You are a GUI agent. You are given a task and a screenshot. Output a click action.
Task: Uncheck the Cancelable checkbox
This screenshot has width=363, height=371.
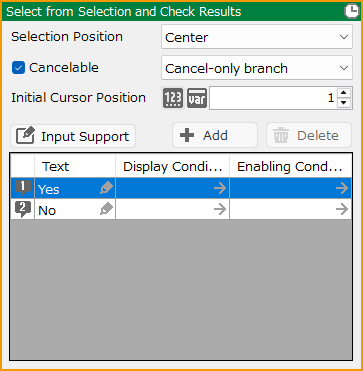18,68
